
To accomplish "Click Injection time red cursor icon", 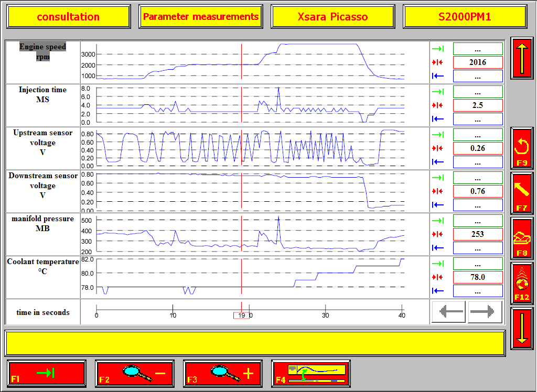I will click(438, 105).
